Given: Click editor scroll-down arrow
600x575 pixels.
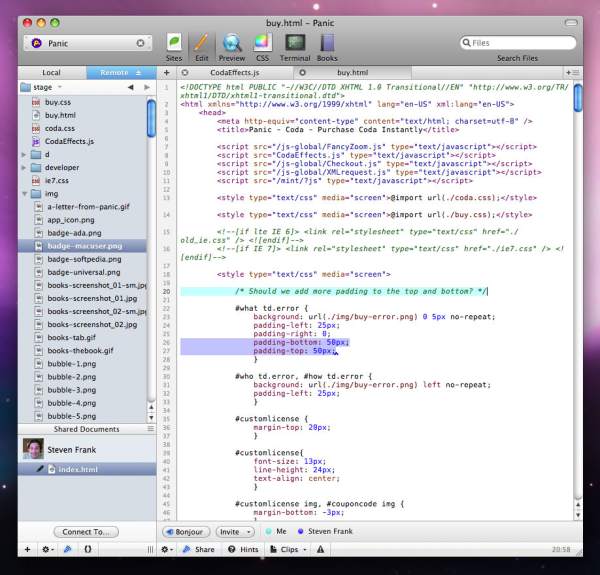Looking at the screenshot, I should tap(578, 515).
